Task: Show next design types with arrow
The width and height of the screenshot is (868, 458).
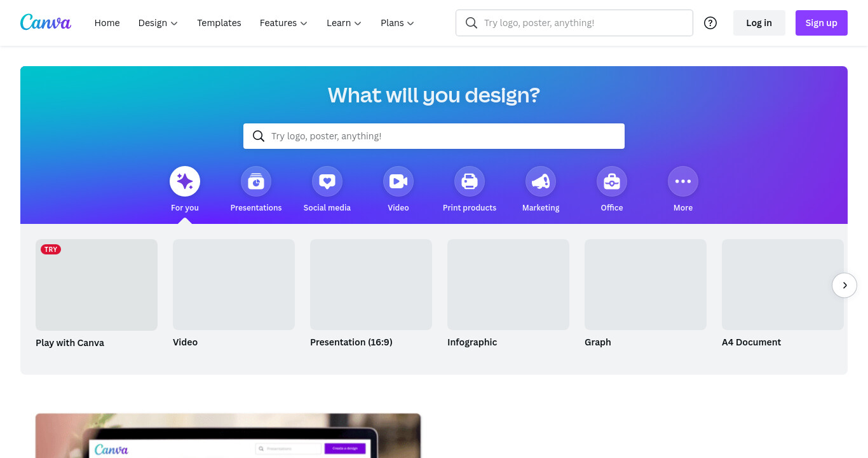Action: click(x=844, y=285)
